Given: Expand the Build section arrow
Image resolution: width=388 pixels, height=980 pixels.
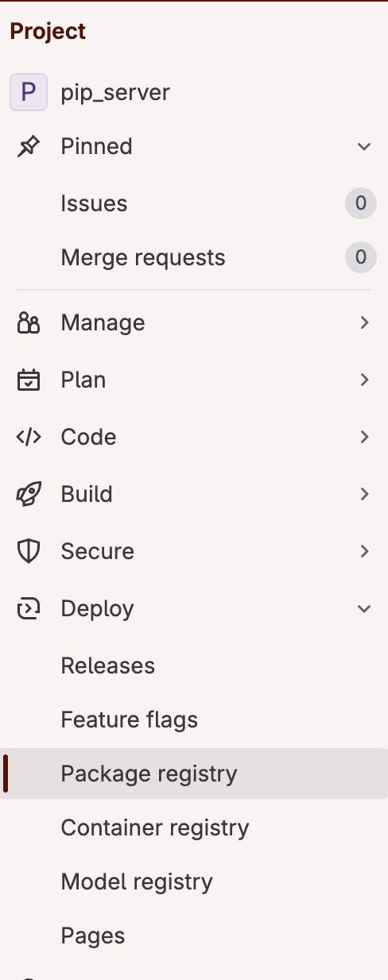Looking at the screenshot, I should 364,494.
